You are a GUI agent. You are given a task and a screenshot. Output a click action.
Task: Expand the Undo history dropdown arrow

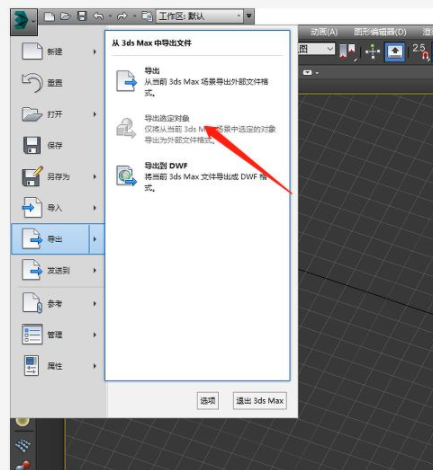point(110,16)
